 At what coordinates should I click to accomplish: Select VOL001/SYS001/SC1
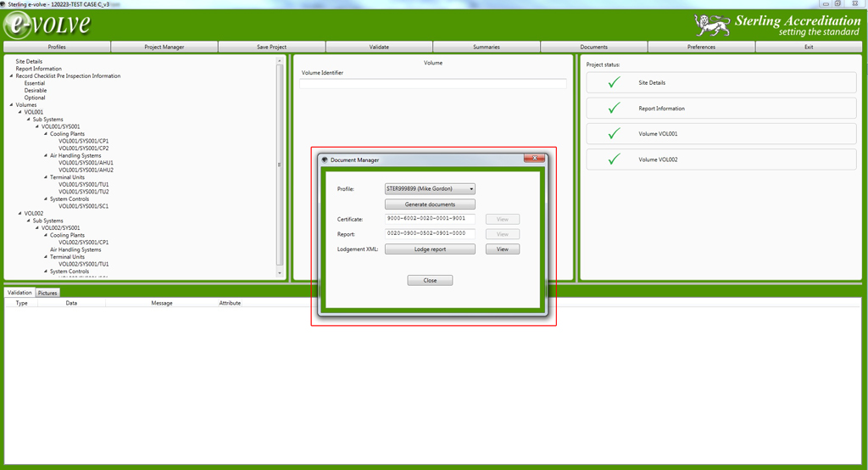(x=84, y=206)
